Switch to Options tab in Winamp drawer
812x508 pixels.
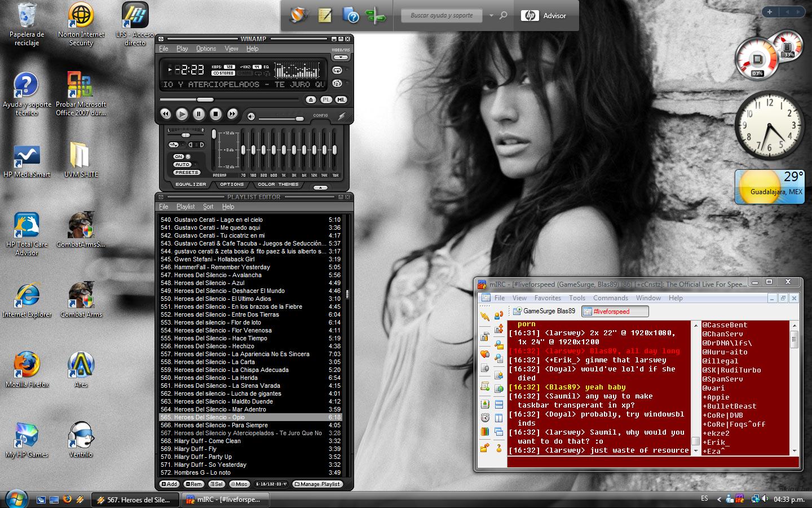[x=232, y=184]
